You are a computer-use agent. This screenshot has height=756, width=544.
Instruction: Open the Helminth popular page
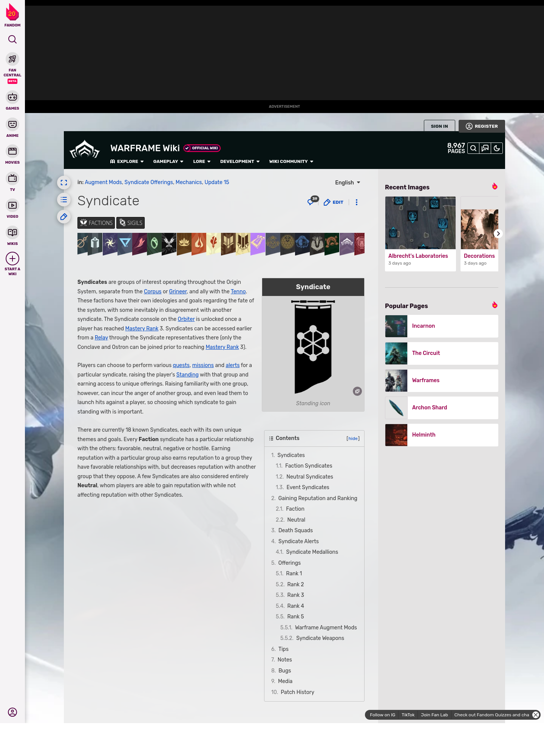[442, 435]
